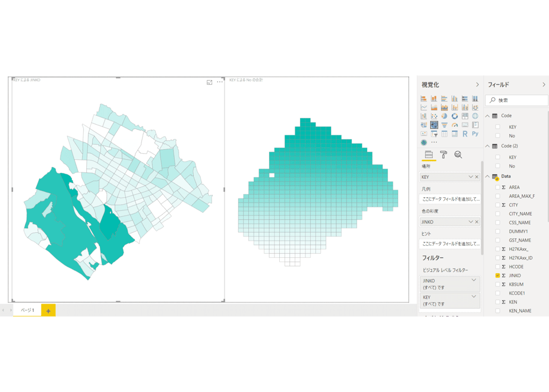The image size is (549, 392).
Task: Open the map visual's more options ellipsis
Action: coord(219,82)
